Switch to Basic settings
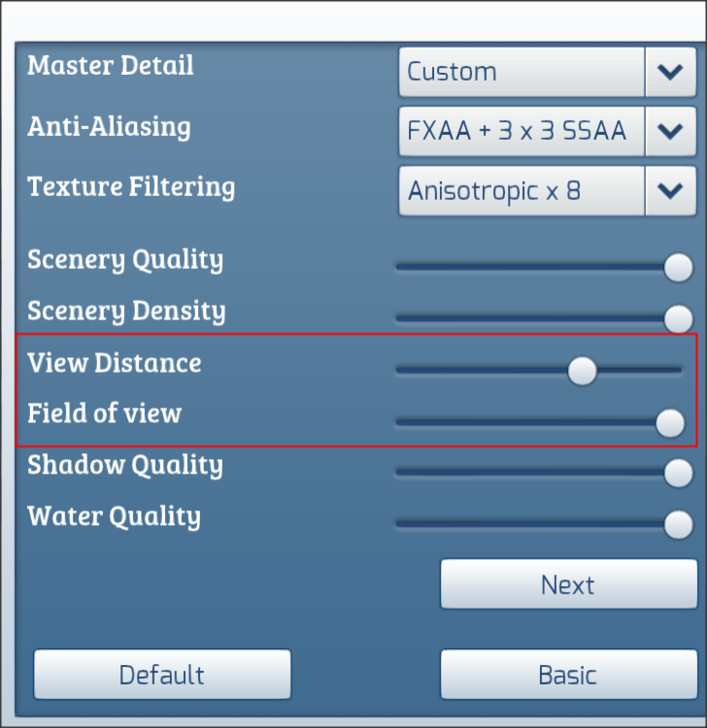707x728 pixels. (x=568, y=675)
